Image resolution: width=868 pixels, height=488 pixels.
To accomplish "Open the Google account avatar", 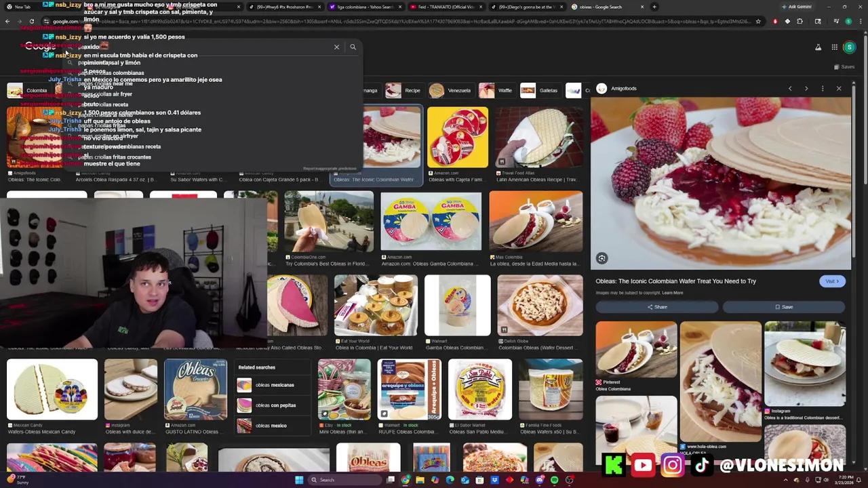I will [x=849, y=47].
